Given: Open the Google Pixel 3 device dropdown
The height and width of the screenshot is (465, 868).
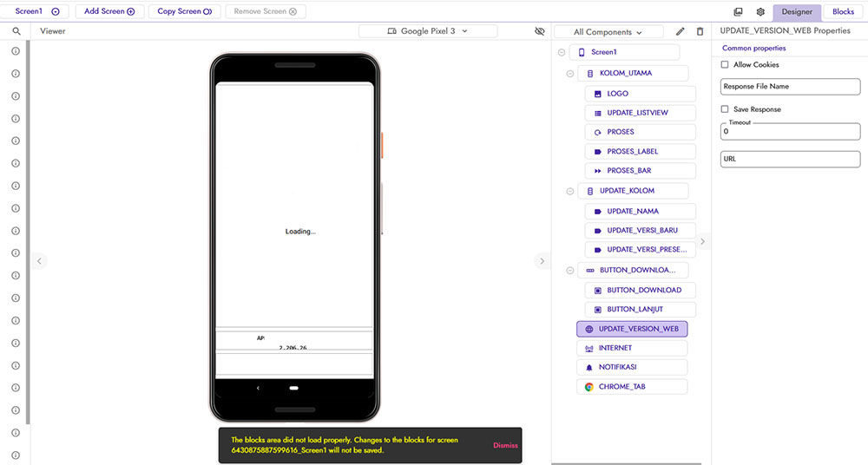Looking at the screenshot, I should (428, 31).
